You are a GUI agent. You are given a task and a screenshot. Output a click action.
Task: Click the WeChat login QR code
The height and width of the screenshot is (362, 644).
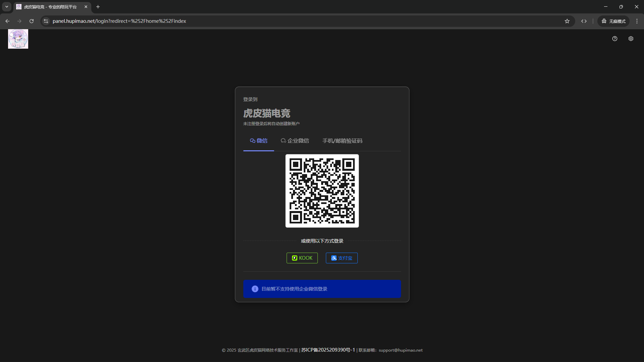(322, 191)
